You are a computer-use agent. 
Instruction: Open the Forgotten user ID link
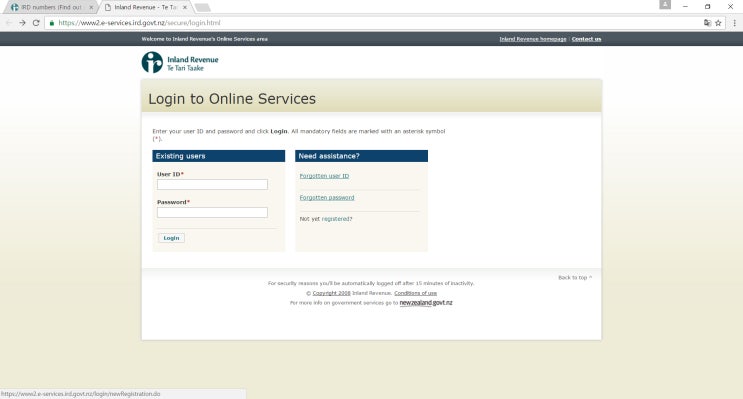324,176
